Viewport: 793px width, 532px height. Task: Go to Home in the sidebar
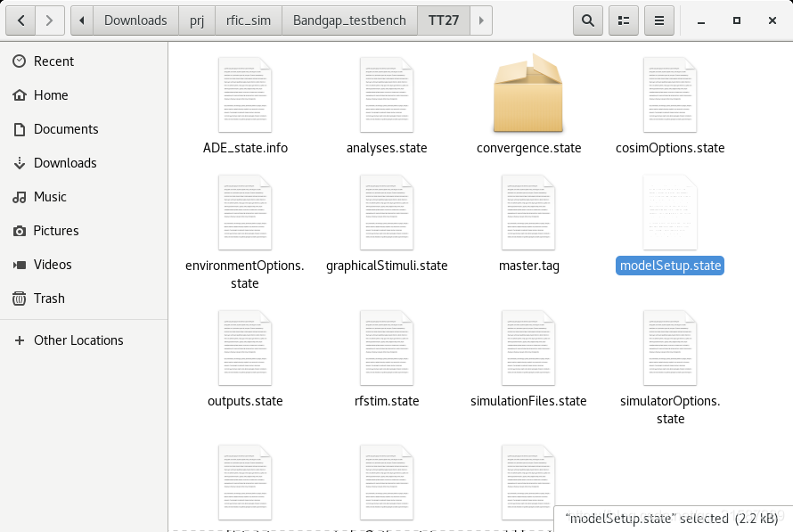point(84,95)
